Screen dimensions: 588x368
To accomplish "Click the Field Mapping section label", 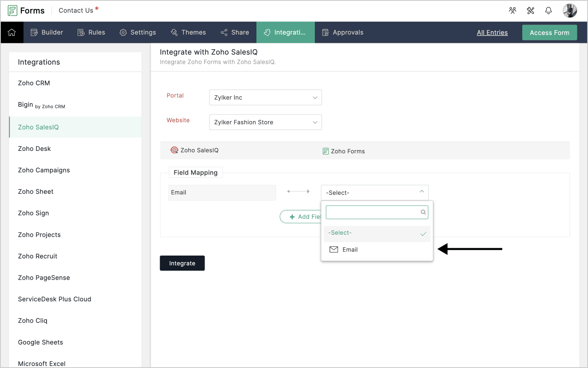I will point(196,173).
